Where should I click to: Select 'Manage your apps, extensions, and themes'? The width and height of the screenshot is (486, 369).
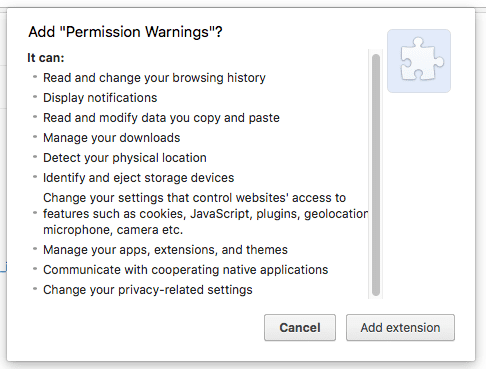pos(165,250)
